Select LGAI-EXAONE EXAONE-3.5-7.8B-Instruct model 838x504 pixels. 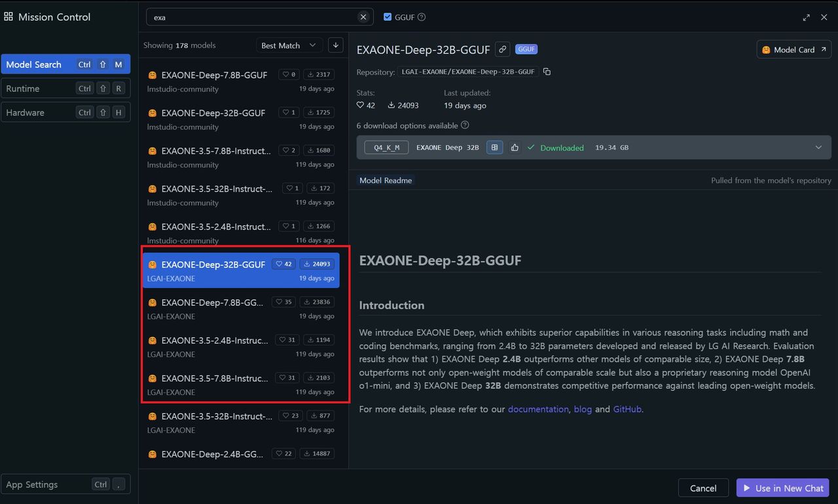click(241, 384)
